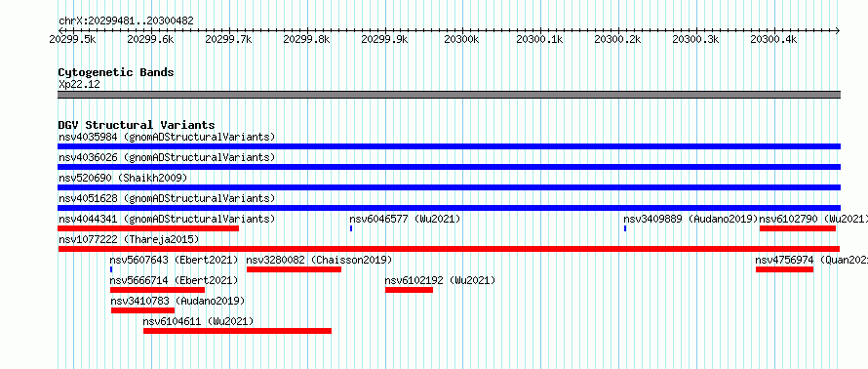Select the red bar under nsv4756974
Viewport: 868px width, 369px height.
[784, 269]
